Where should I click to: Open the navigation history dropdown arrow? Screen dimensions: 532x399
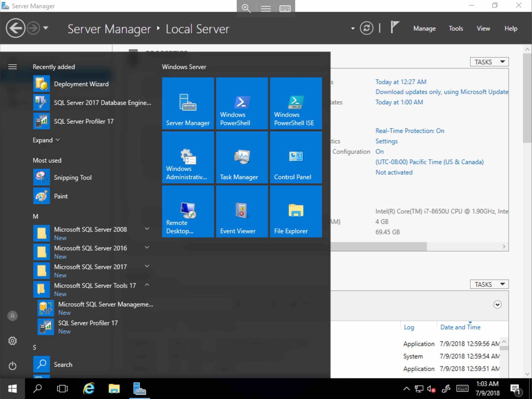point(46,28)
